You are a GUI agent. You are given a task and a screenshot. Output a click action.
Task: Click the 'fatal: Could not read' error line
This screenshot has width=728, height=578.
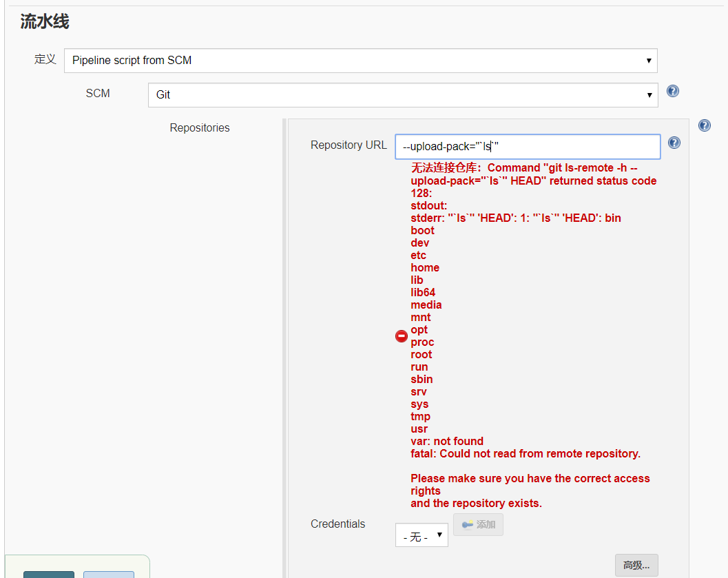point(526,453)
